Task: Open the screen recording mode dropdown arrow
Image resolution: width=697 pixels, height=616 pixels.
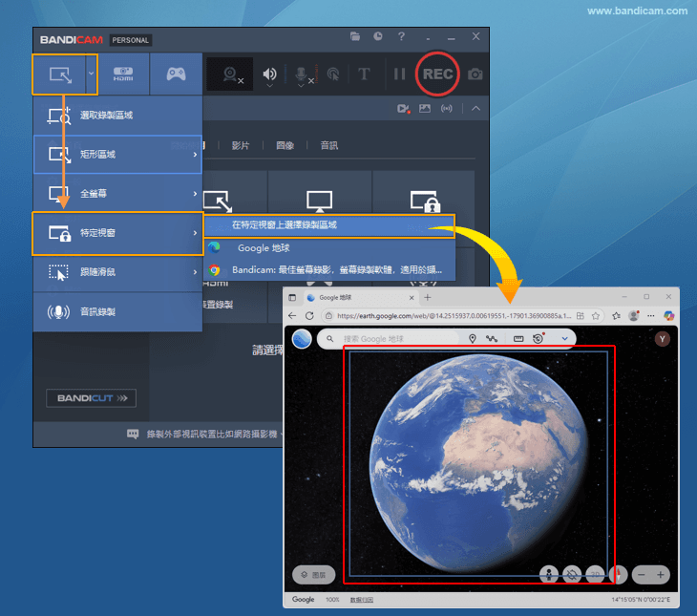Action: [x=91, y=74]
